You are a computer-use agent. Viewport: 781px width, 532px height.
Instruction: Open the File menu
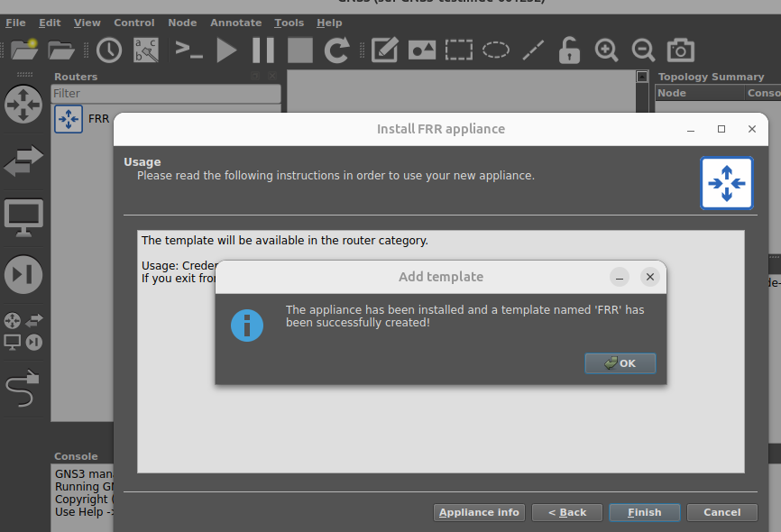(x=15, y=23)
